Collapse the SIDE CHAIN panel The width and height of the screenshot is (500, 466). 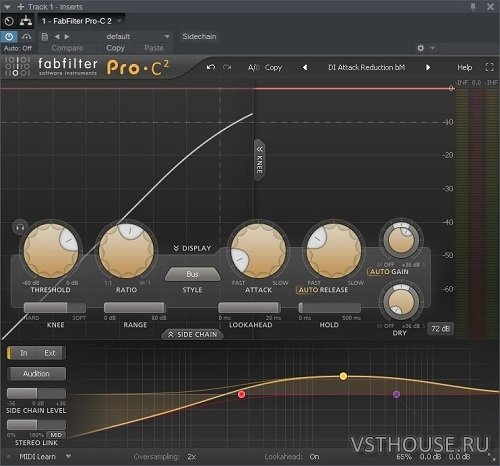point(192,334)
